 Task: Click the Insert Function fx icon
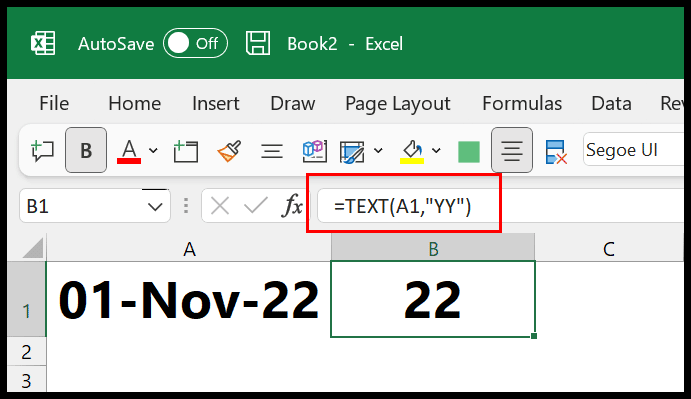click(x=292, y=205)
